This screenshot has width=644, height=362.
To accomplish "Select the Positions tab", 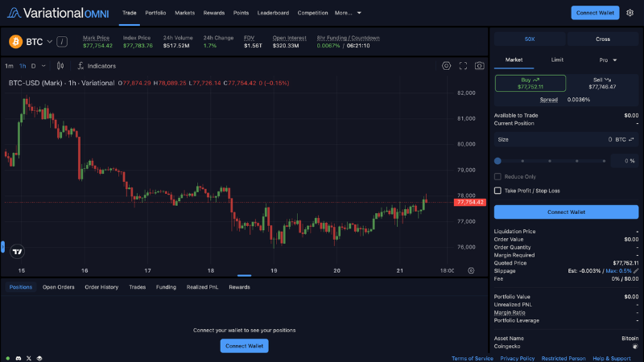I will (21, 287).
